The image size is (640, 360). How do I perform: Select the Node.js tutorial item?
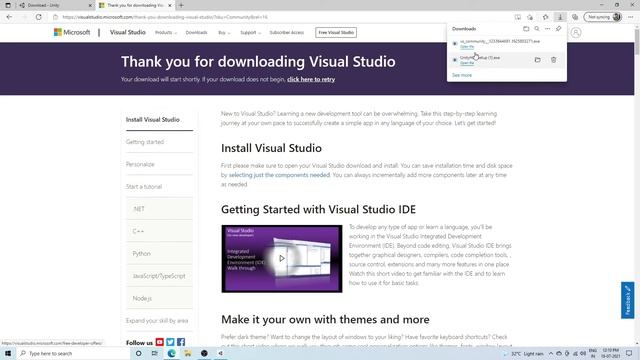(x=159, y=298)
